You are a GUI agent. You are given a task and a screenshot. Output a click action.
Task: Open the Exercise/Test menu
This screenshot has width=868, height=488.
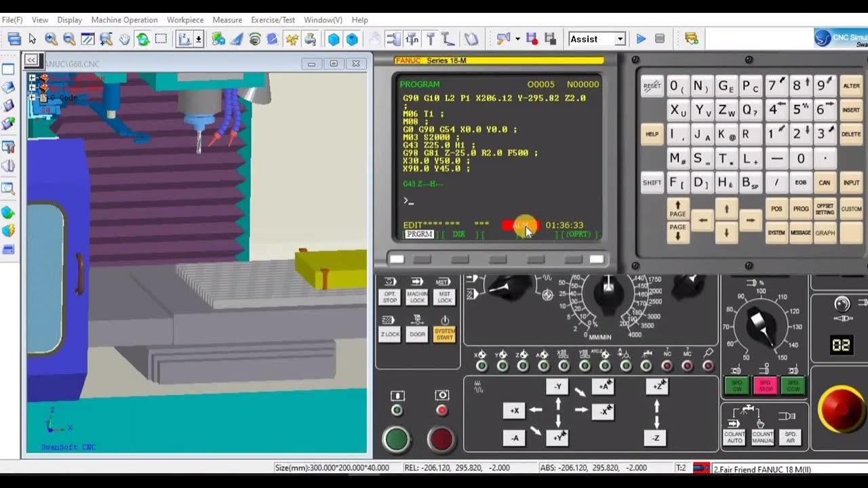click(x=273, y=20)
